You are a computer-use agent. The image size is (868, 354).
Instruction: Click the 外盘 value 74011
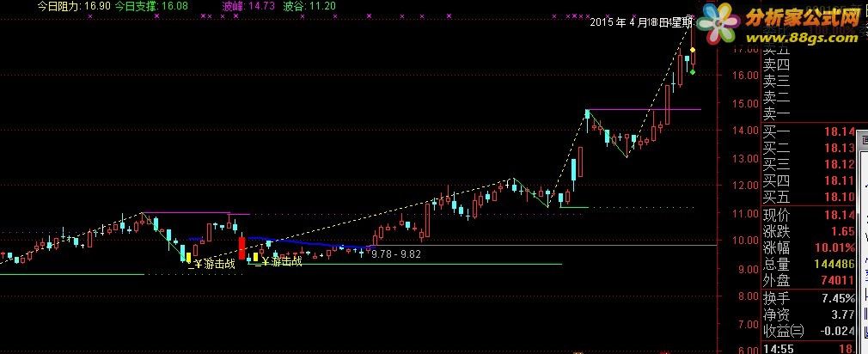[x=840, y=281]
